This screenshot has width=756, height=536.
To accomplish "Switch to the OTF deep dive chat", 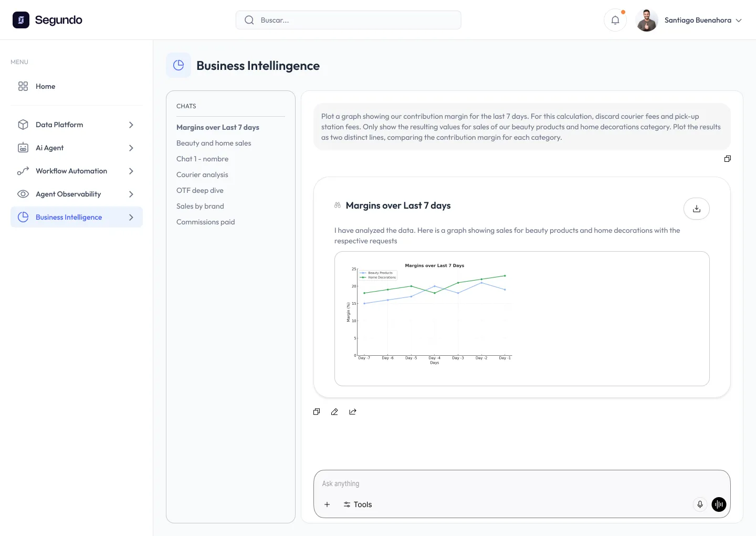I will [x=200, y=190].
